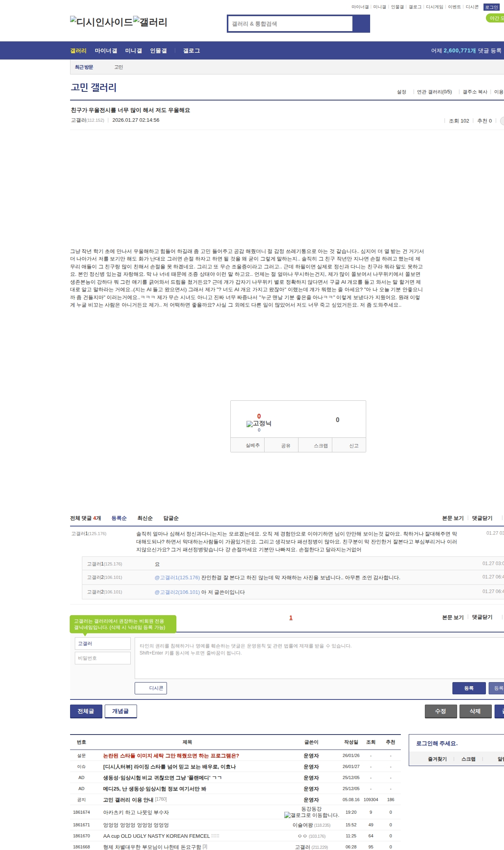Collapse comments with top 댓글닫기
The height and width of the screenshot is (850, 504).
pos(482,518)
